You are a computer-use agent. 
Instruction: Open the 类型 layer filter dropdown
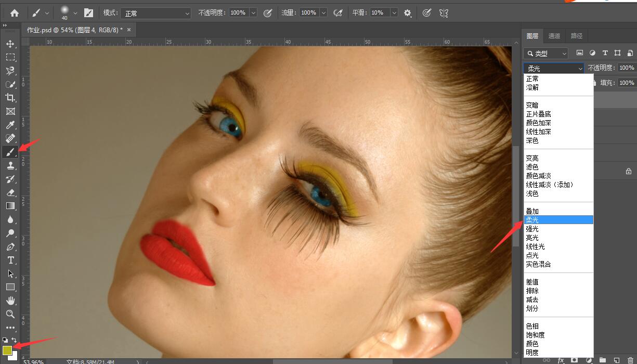[x=546, y=53]
